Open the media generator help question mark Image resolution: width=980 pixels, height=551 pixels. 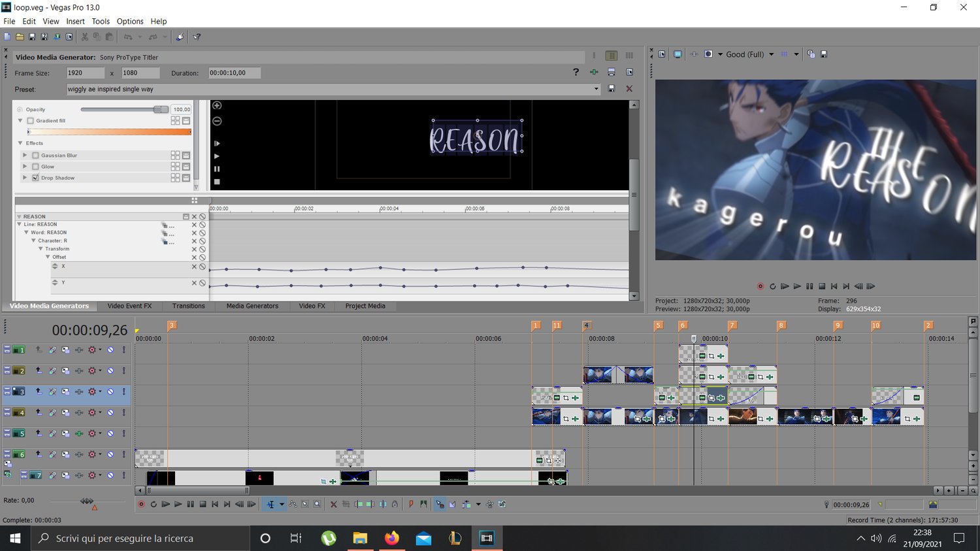(576, 72)
